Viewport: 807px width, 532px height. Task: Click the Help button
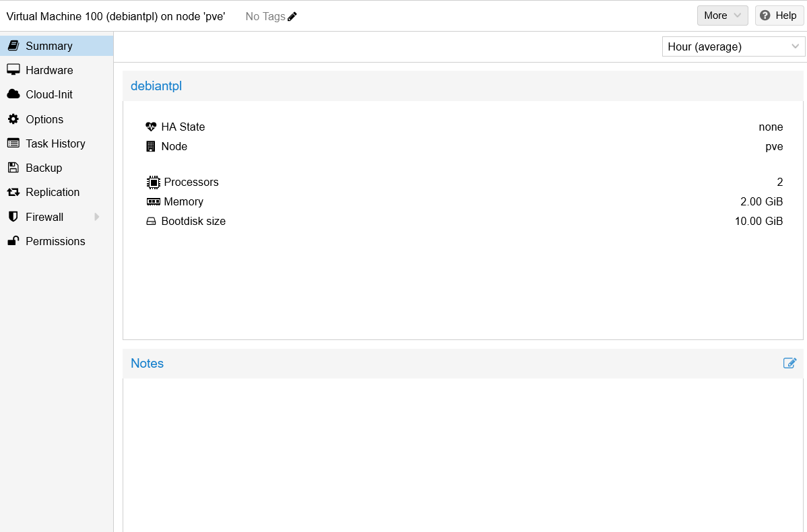point(779,15)
